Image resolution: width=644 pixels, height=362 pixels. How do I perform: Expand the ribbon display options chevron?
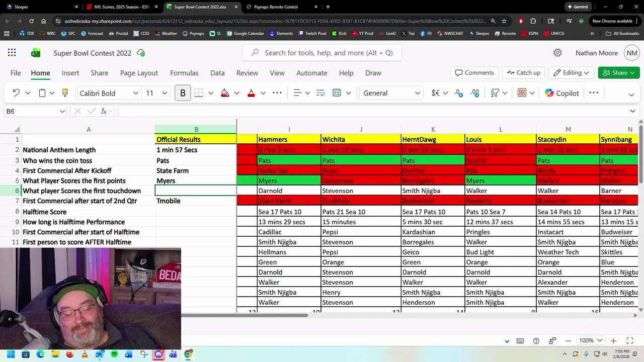pyautogui.click(x=631, y=95)
